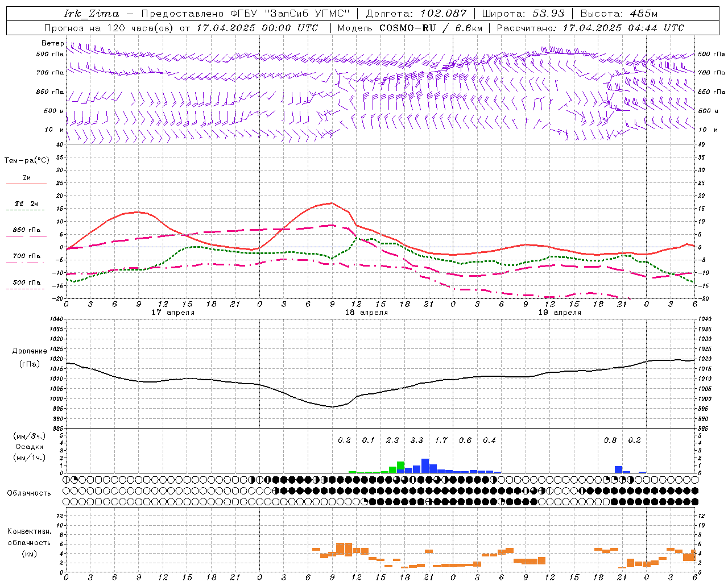728x582 pixels.
Task: Click the 0.6 precipitation total value
Action: pos(465,440)
